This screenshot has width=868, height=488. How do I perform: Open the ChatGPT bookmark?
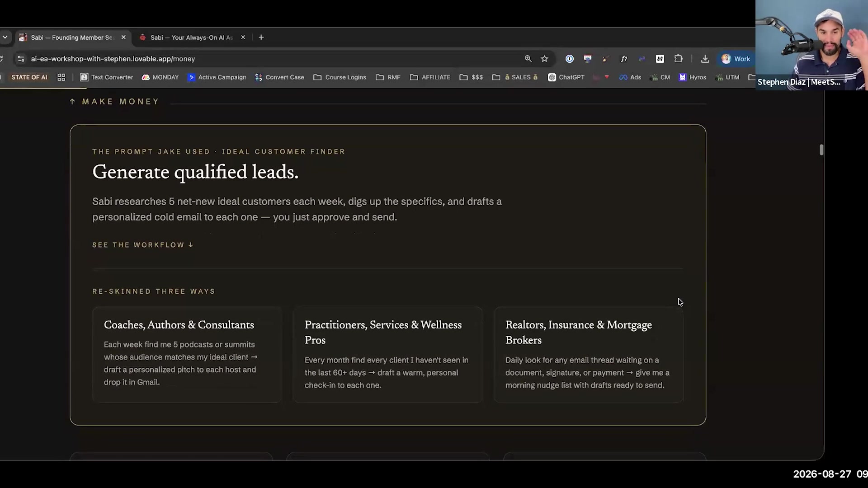566,77
